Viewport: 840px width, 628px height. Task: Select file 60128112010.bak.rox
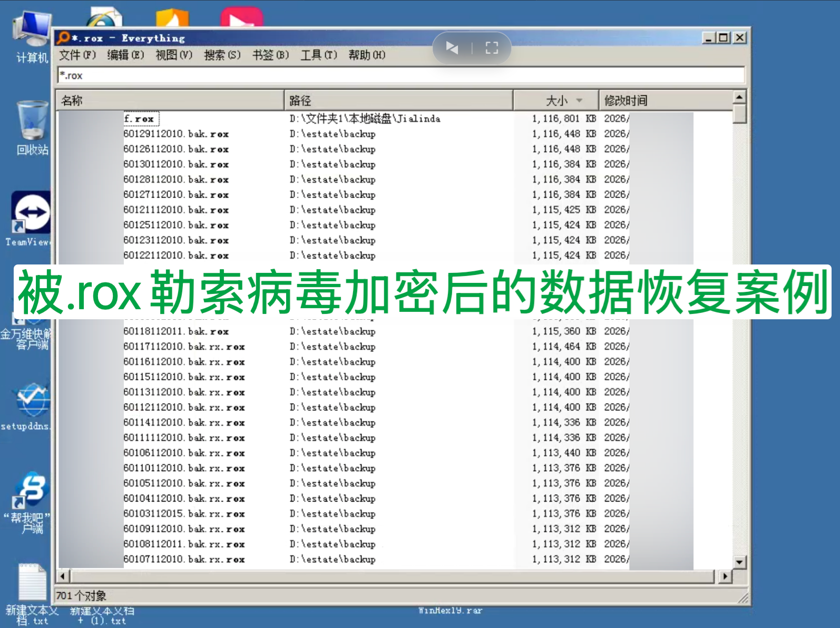176,180
